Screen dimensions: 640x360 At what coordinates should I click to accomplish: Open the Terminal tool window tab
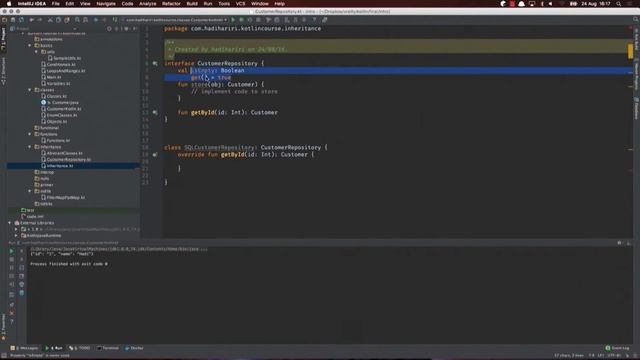108,348
